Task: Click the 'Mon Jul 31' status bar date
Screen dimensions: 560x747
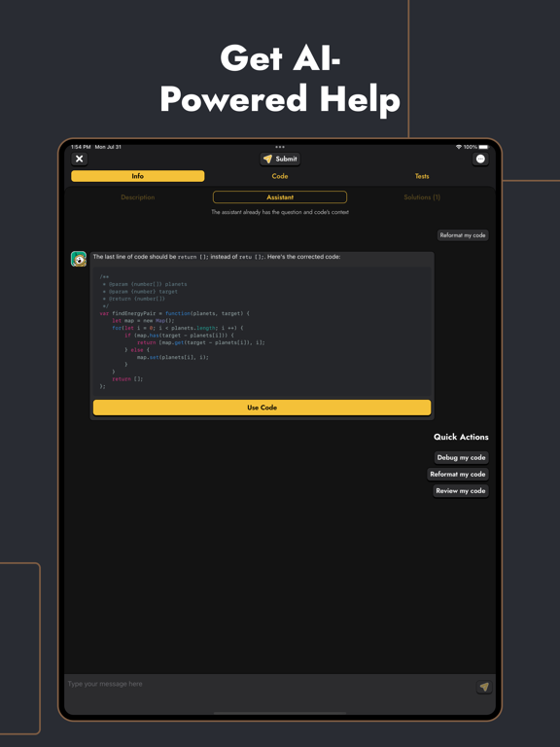Action: (x=108, y=147)
